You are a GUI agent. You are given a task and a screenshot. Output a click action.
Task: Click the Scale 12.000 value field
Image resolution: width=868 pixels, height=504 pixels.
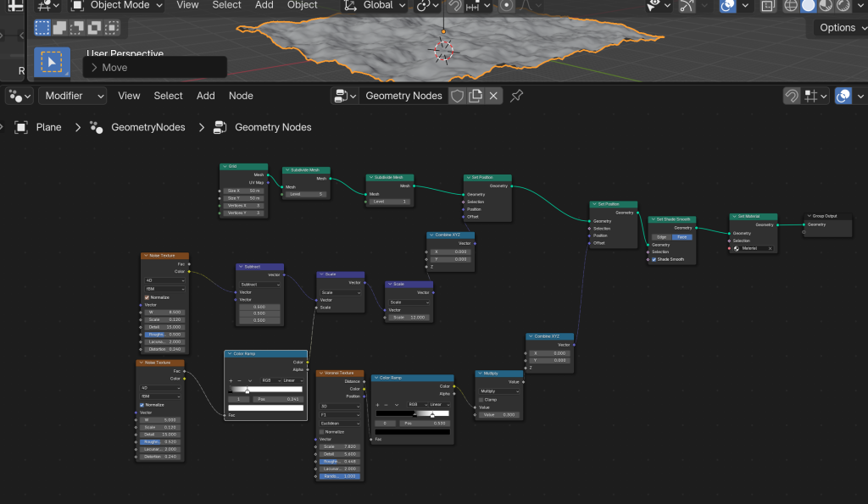pos(409,317)
